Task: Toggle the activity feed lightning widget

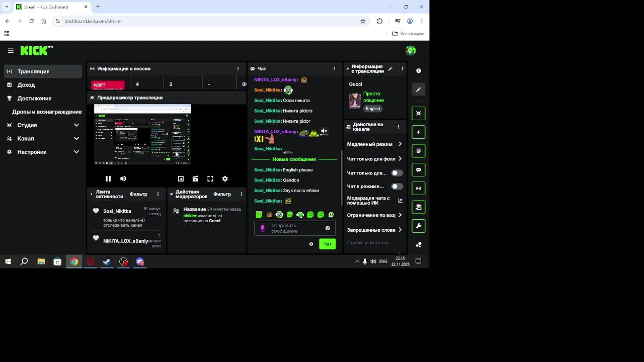Action: point(419,132)
